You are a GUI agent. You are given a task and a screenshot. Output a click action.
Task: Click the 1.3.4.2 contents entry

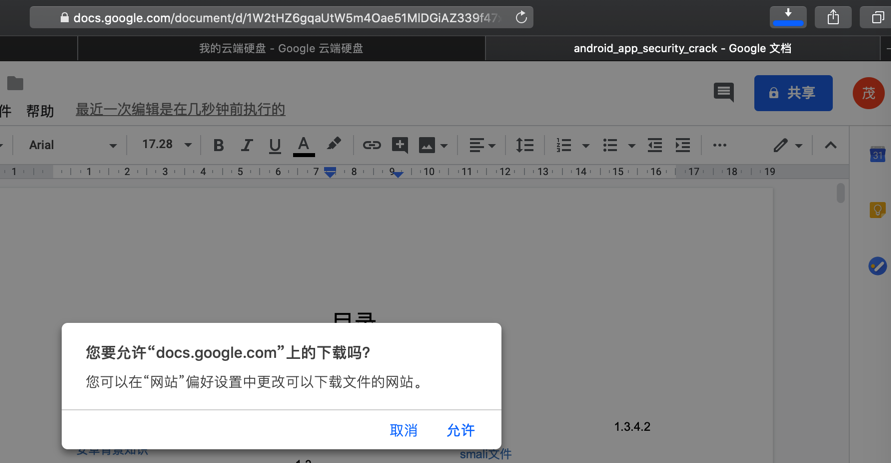pos(632,427)
